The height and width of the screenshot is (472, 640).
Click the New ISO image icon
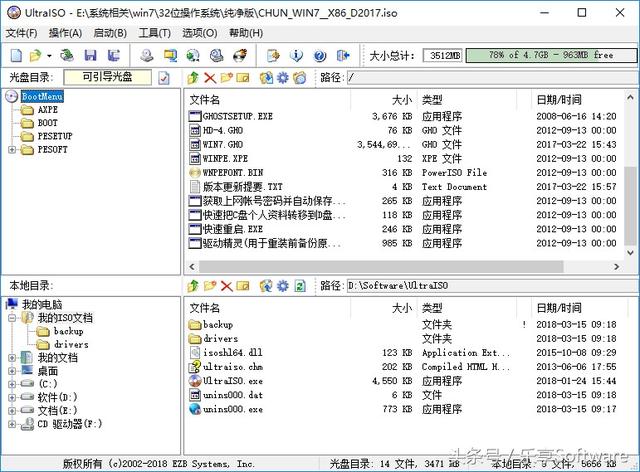(x=16, y=55)
